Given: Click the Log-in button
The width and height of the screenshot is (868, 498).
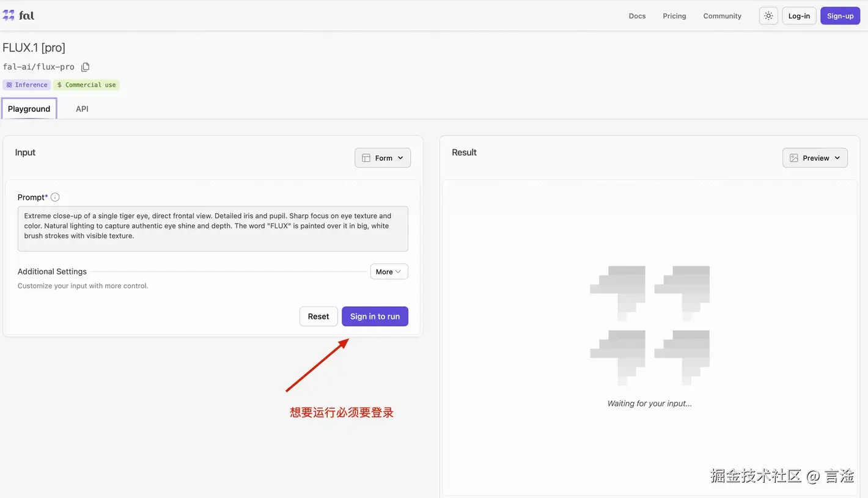Looking at the screenshot, I should (x=799, y=16).
